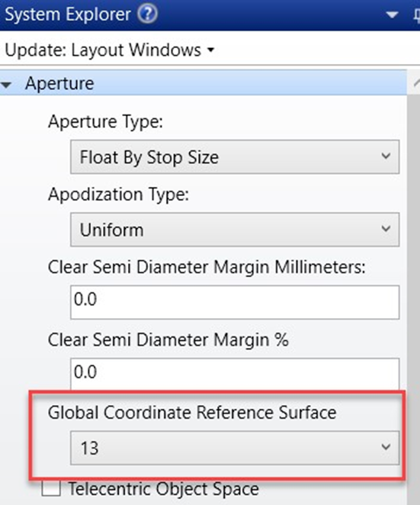Click the Aperture Type dropdown arrow
The width and height of the screenshot is (420, 505).
pos(386,156)
